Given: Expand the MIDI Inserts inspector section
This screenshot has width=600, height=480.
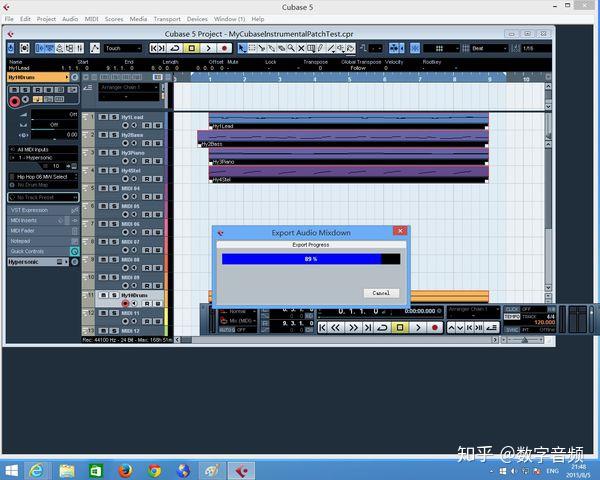Looking at the screenshot, I should click(43, 220).
